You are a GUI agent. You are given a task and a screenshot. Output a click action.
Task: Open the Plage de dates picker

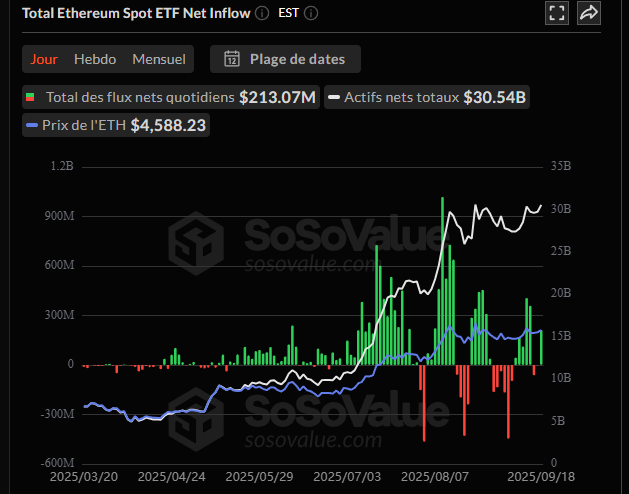(285, 59)
